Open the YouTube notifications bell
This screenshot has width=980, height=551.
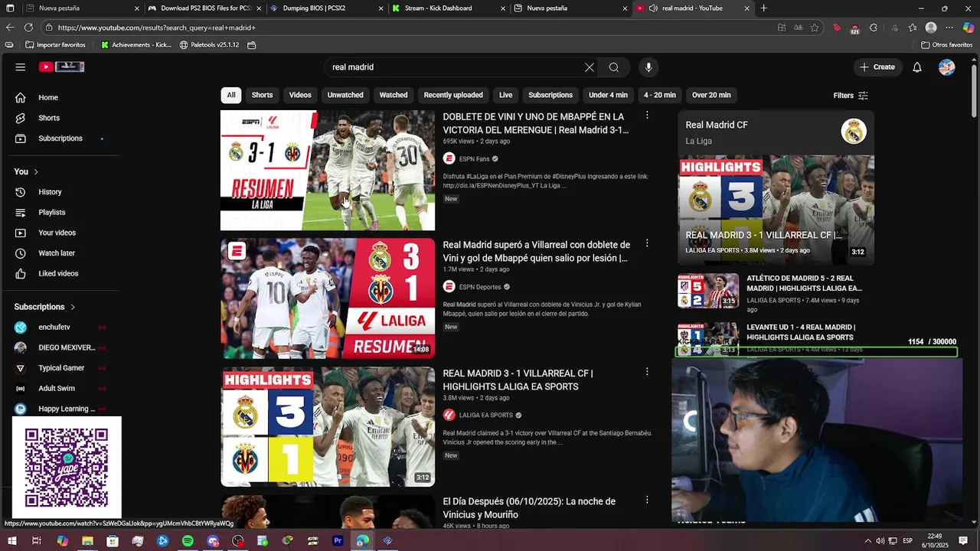click(917, 67)
